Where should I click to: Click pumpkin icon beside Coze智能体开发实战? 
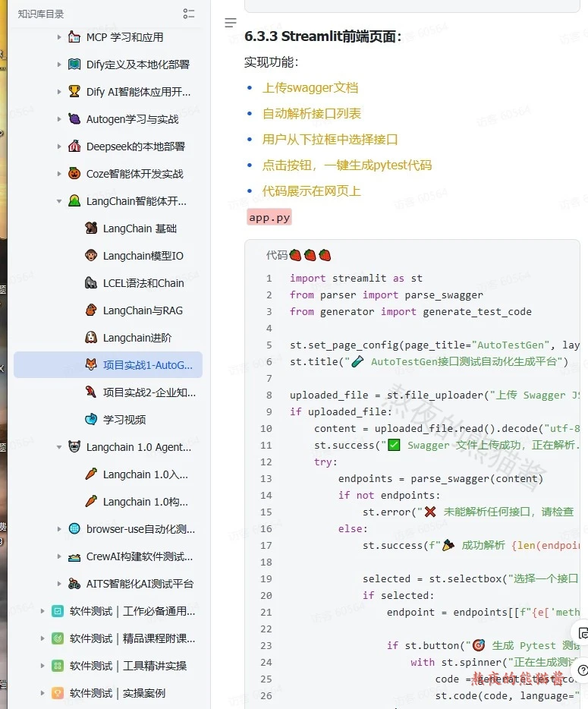pyautogui.click(x=74, y=173)
